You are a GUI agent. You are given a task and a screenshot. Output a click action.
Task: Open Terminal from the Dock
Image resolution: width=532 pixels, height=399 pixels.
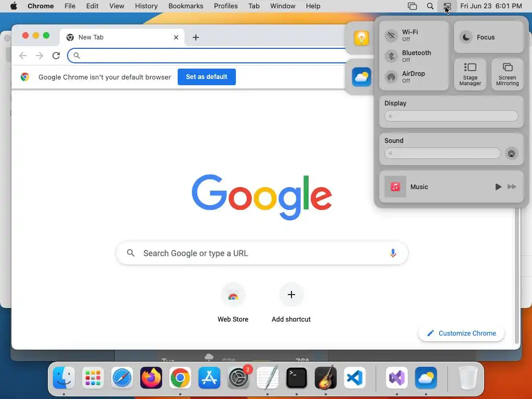pyautogui.click(x=297, y=378)
